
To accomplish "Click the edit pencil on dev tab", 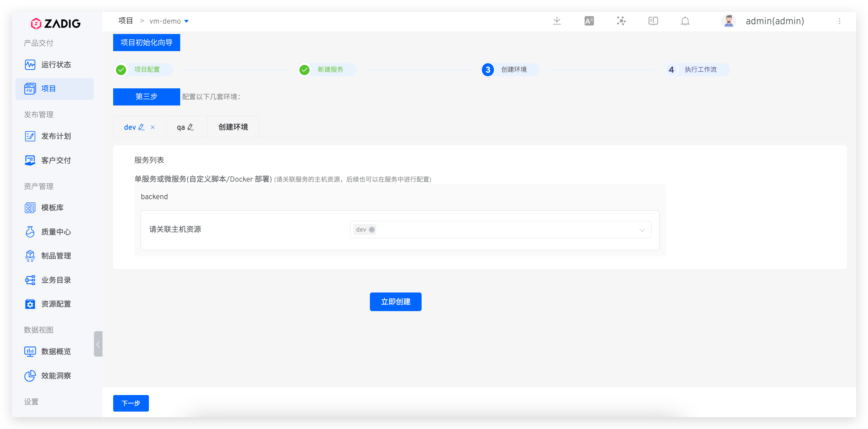I will (x=142, y=127).
